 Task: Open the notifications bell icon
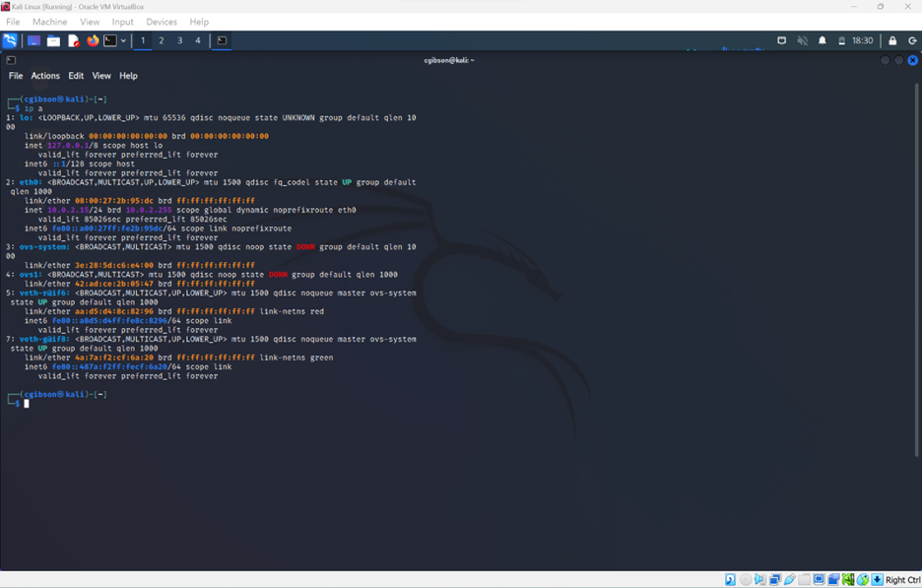pos(823,40)
